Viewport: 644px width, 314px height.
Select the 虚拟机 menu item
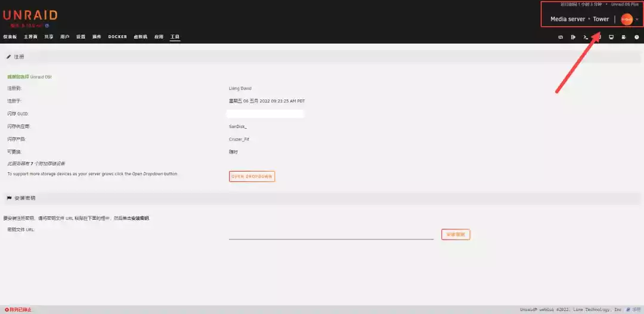pos(140,37)
